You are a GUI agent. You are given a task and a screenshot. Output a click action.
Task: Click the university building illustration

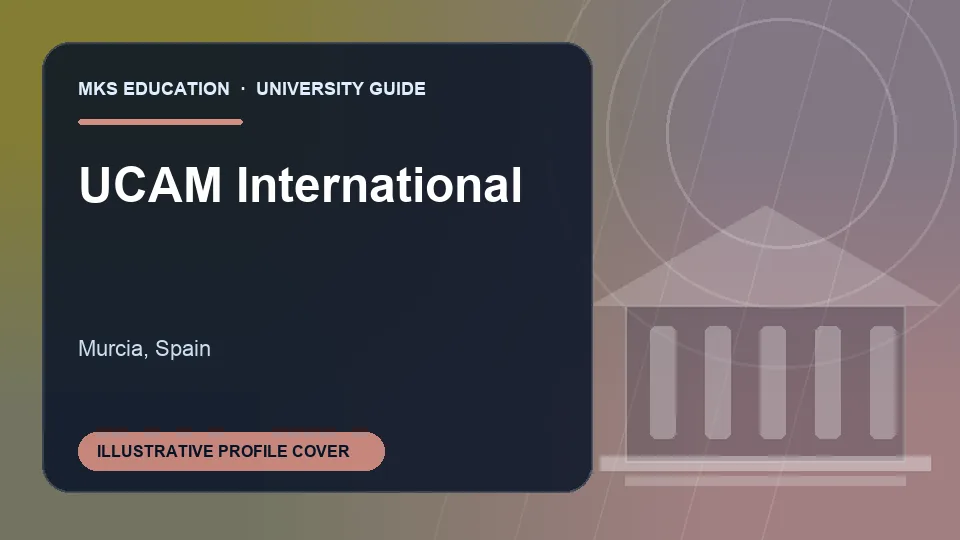tap(765, 346)
